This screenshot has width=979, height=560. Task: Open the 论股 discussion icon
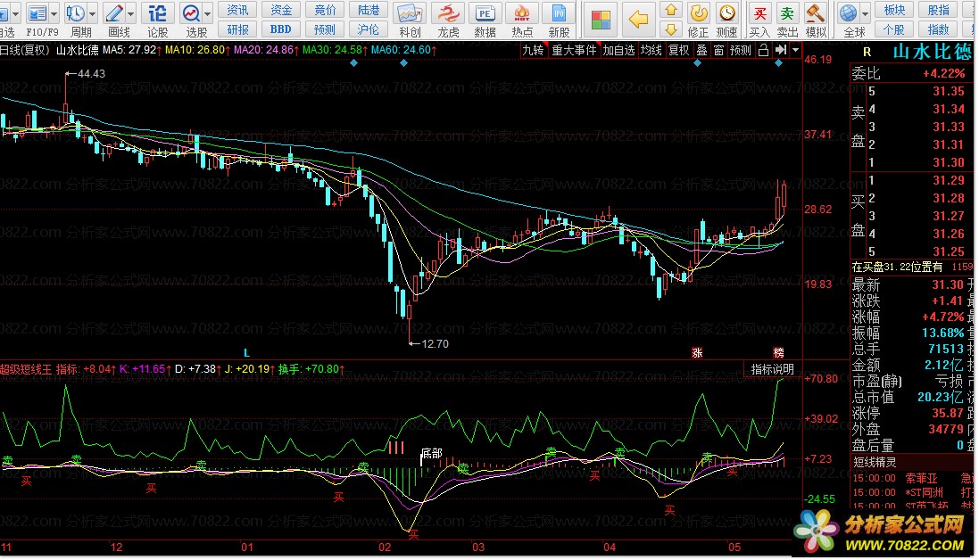[x=157, y=12]
